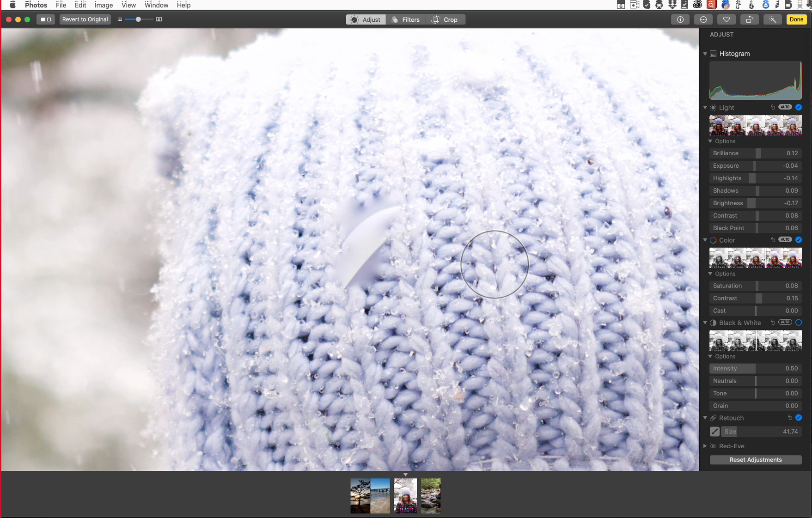Viewport: 812px width, 518px height.
Task: Expand the Red-Eye section
Action: (x=705, y=446)
